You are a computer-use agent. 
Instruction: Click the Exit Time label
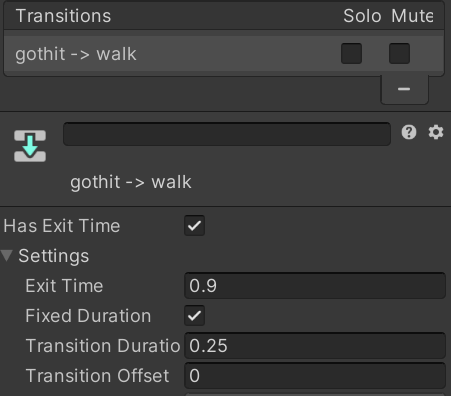[x=64, y=286]
